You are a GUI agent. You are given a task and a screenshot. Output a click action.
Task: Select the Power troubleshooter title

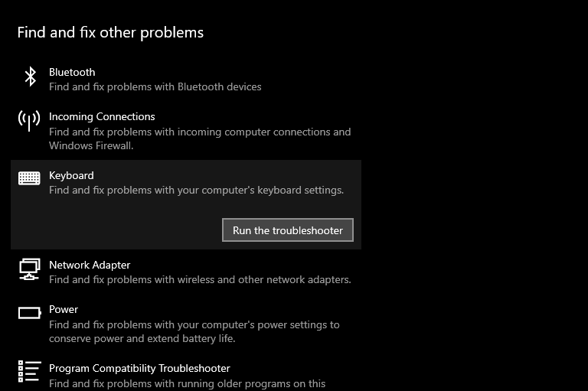coord(64,309)
